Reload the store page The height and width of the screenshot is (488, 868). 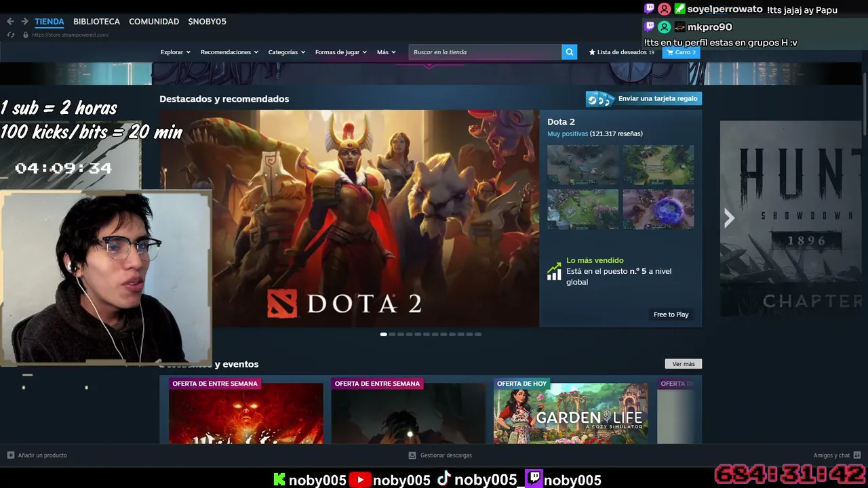(x=10, y=35)
